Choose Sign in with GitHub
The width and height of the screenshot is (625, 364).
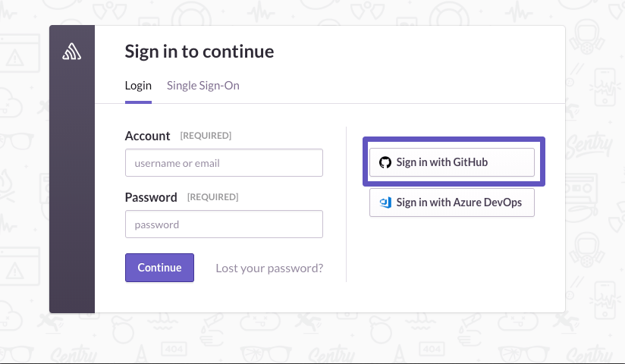pyautogui.click(x=452, y=162)
